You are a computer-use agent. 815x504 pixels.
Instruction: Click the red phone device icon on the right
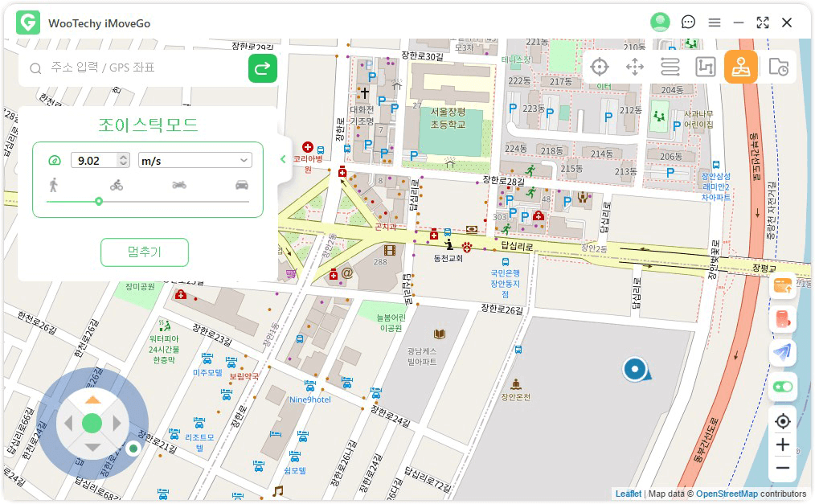782,318
